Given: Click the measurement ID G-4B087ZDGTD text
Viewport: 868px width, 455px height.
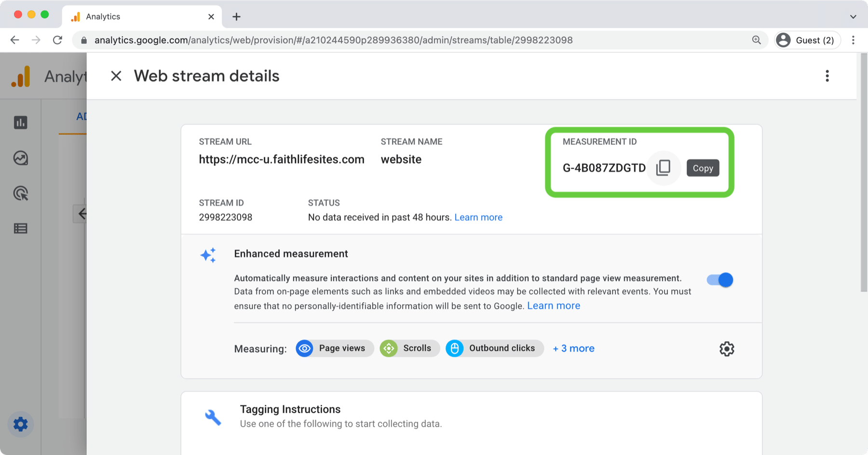Looking at the screenshot, I should 604,168.
